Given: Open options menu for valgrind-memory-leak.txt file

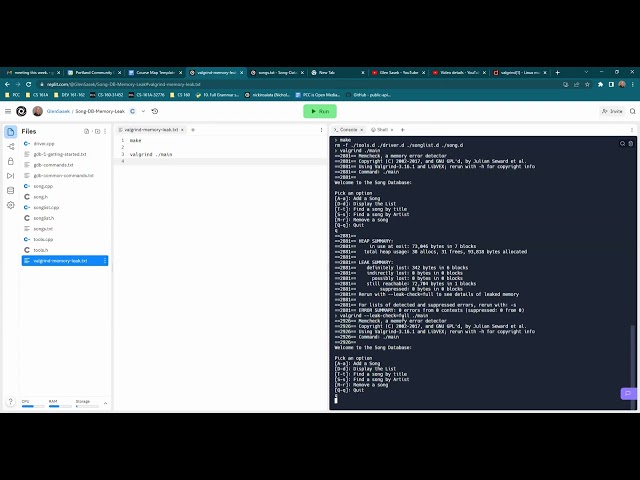Looking at the screenshot, I should click(103, 261).
